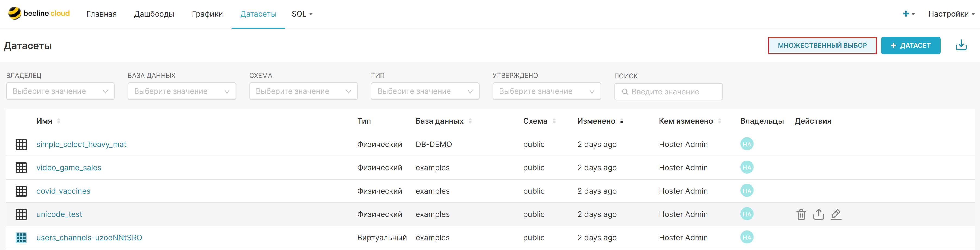This screenshot has width=980, height=250.
Task: Open unicode_test dataset link
Action: point(59,214)
